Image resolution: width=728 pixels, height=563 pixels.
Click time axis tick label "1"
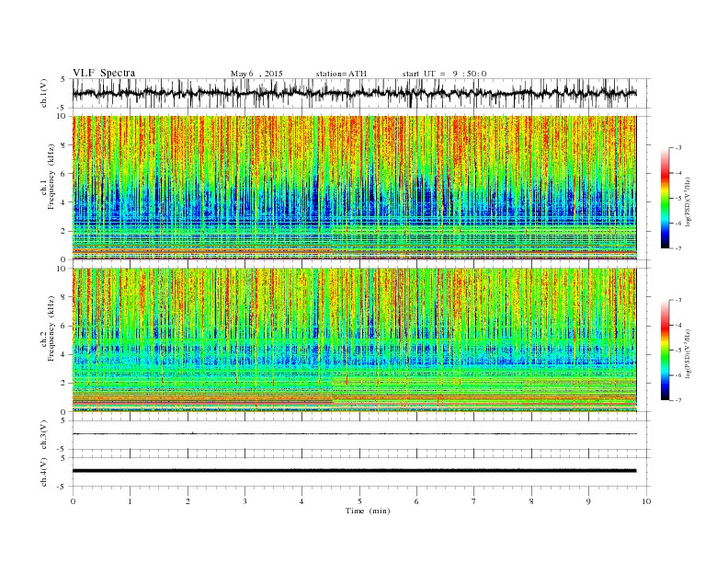[x=131, y=501]
